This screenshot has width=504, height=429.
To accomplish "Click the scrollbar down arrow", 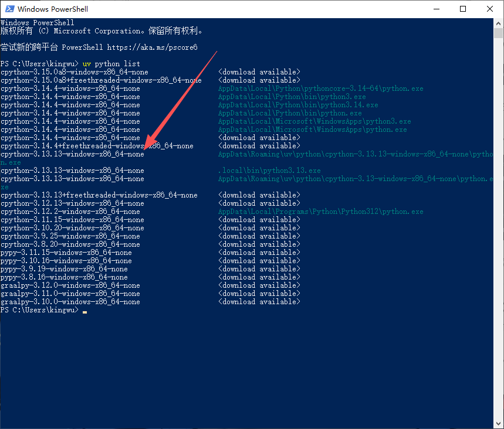I will pos(498,424).
